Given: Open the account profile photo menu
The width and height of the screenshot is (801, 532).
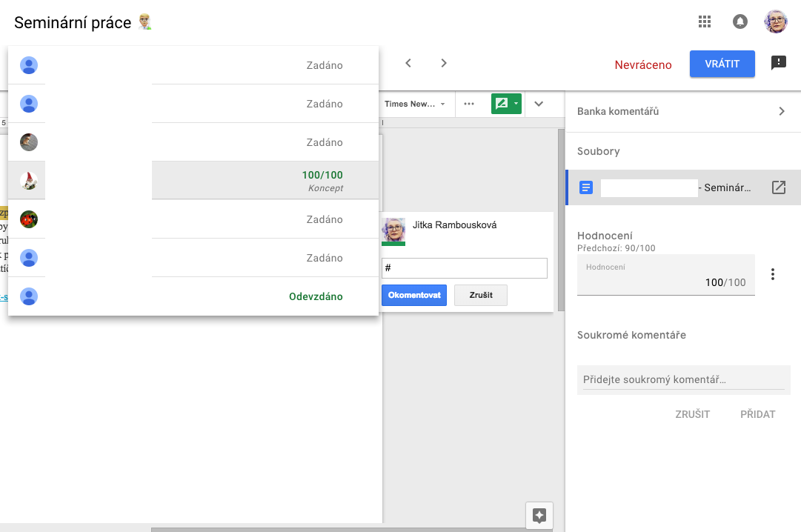Looking at the screenshot, I should tap(776, 21).
